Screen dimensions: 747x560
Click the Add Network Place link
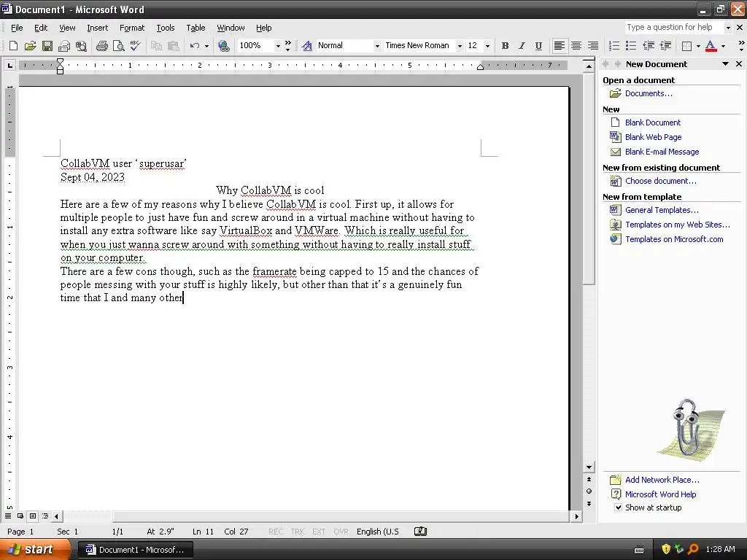[662, 480]
